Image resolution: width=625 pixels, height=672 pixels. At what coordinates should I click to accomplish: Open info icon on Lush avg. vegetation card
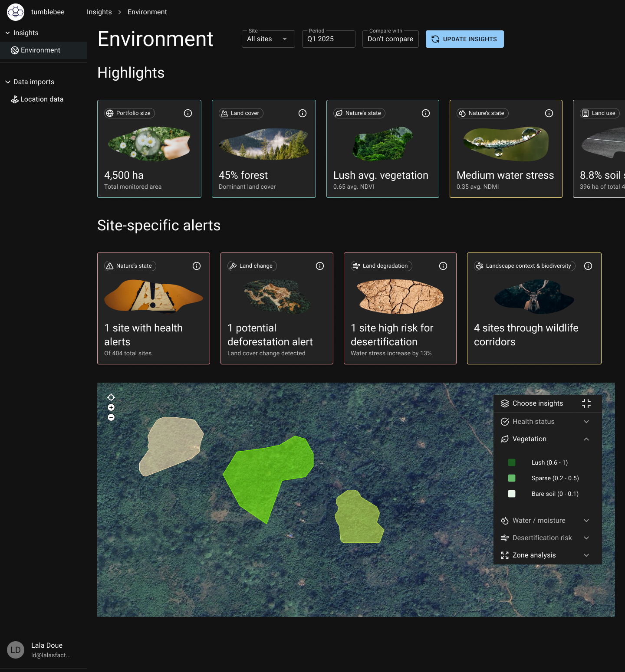click(426, 113)
